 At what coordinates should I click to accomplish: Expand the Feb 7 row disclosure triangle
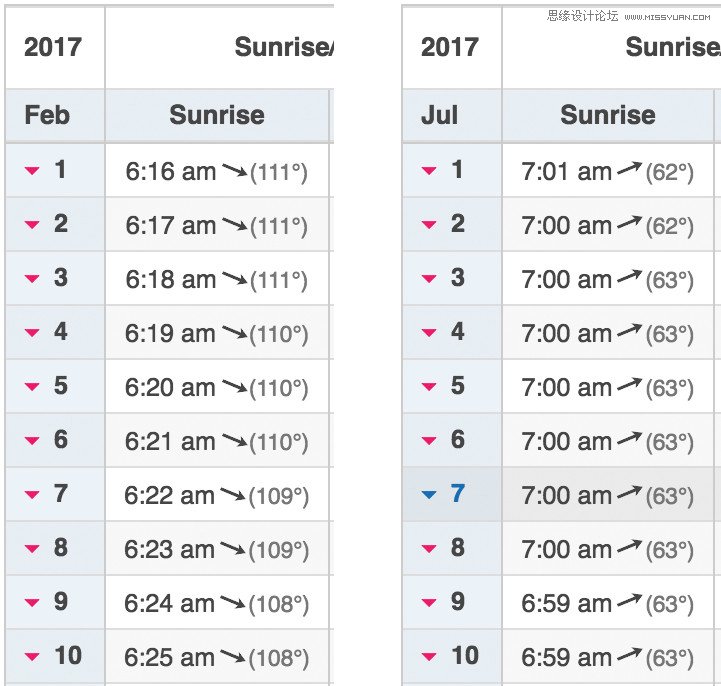point(32,495)
